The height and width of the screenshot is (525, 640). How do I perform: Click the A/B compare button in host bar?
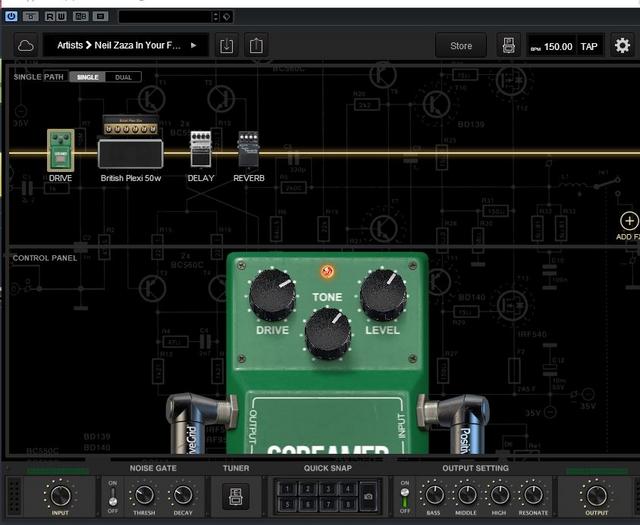(80, 17)
